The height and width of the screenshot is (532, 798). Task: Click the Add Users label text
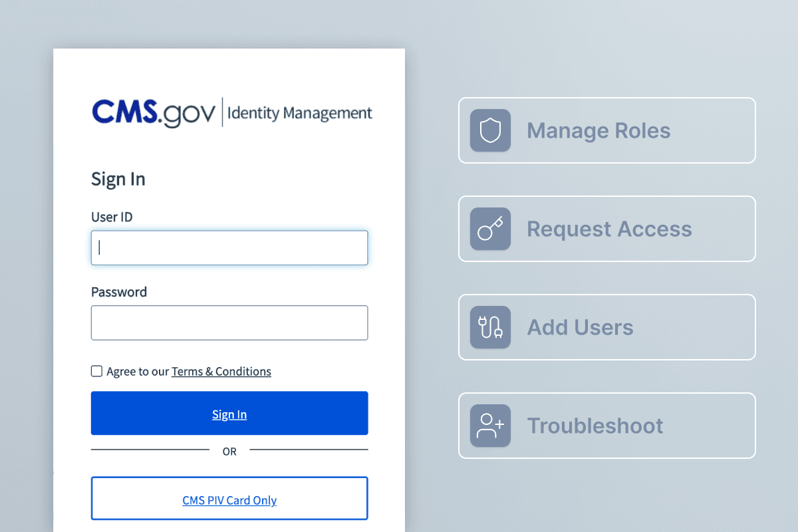(580, 327)
